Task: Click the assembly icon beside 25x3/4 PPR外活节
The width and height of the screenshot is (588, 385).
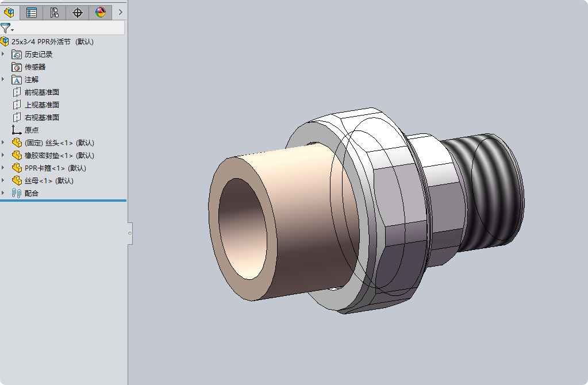Action: tap(5, 41)
